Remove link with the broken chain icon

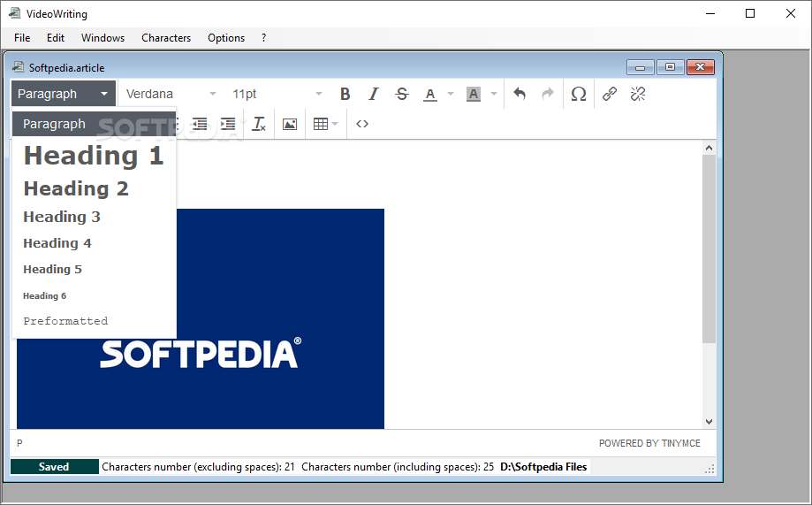(x=638, y=94)
